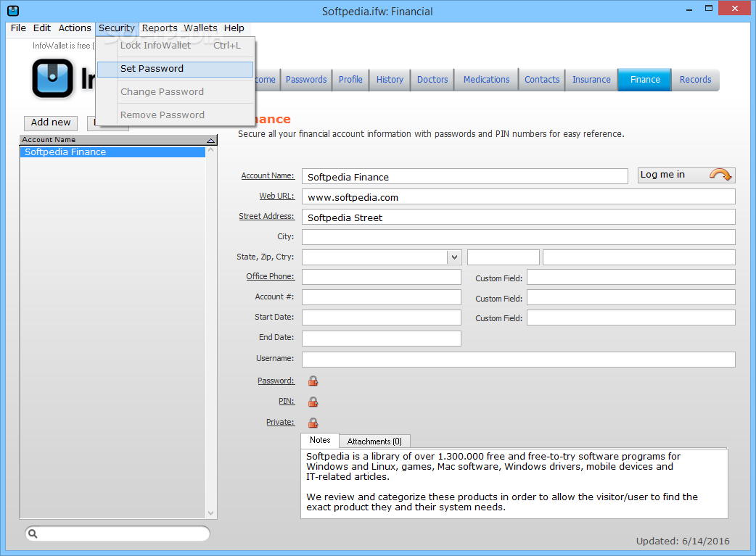Click inside the Notes text area

[x=514, y=484]
